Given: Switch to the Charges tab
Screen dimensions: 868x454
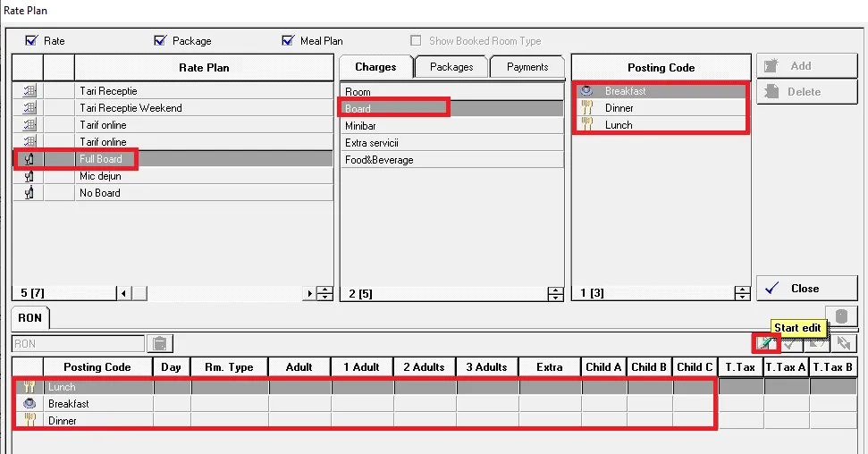Looking at the screenshot, I should click(375, 67).
